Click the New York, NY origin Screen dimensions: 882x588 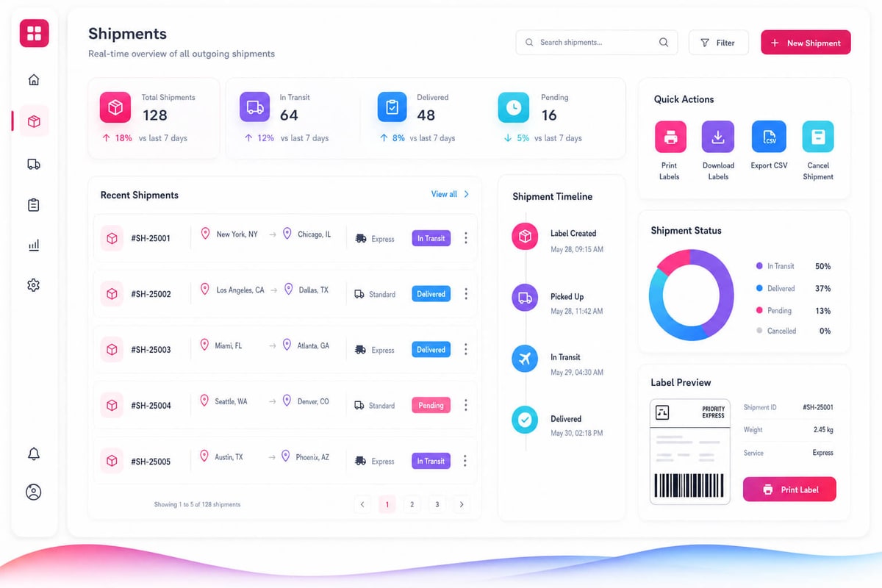pos(237,234)
